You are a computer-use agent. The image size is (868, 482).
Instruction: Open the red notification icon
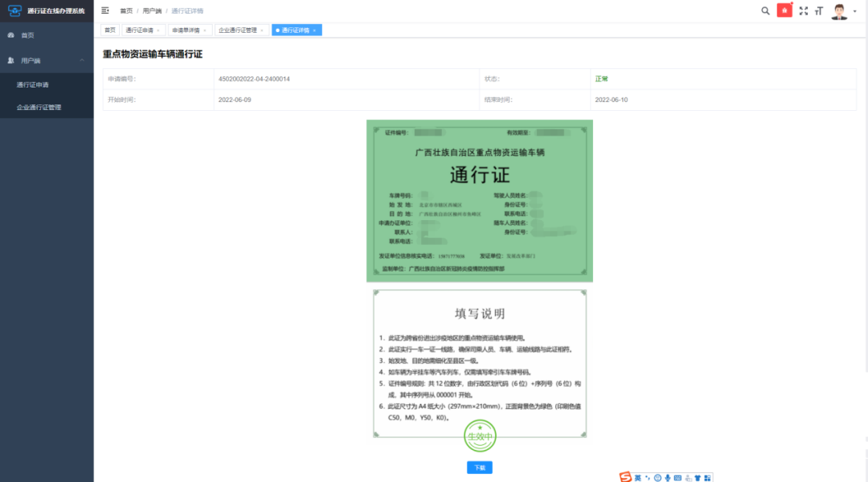point(784,10)
